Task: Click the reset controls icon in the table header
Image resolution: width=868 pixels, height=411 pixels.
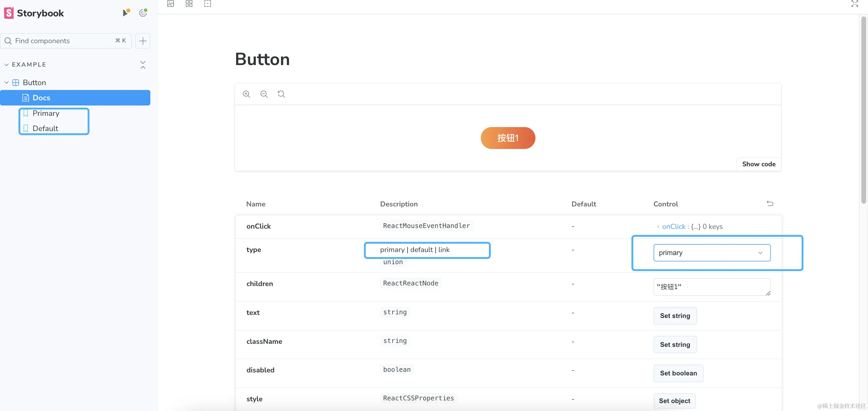Action: tap(770, 203)
